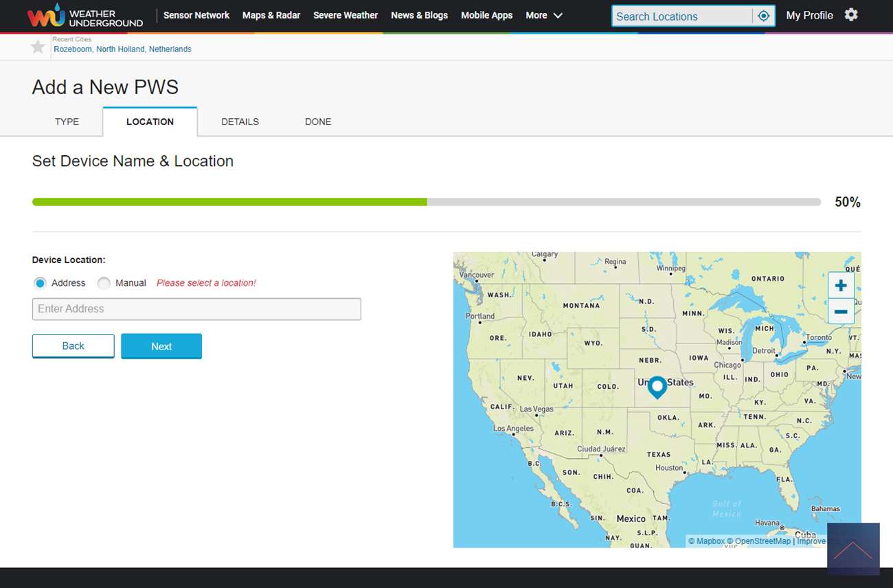893x588 pixels.
Task: Click the Weather Underground logo
Action: coord(84,16)
